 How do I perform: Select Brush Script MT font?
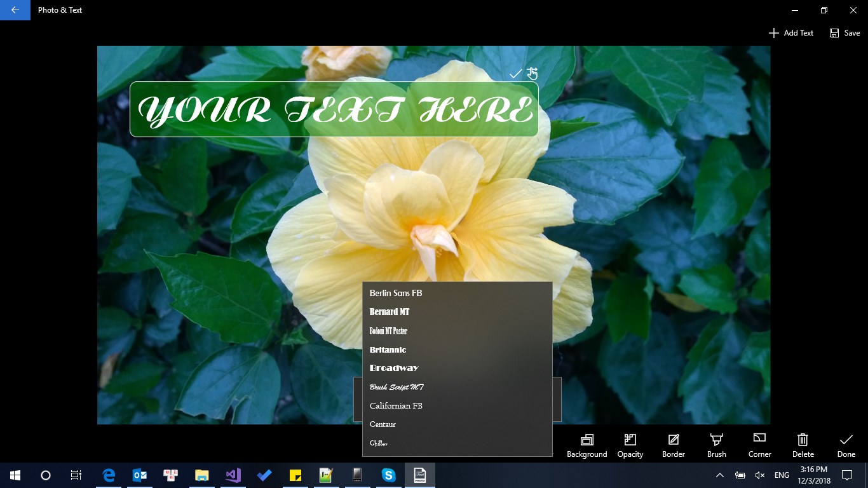[x=397, y=387]
